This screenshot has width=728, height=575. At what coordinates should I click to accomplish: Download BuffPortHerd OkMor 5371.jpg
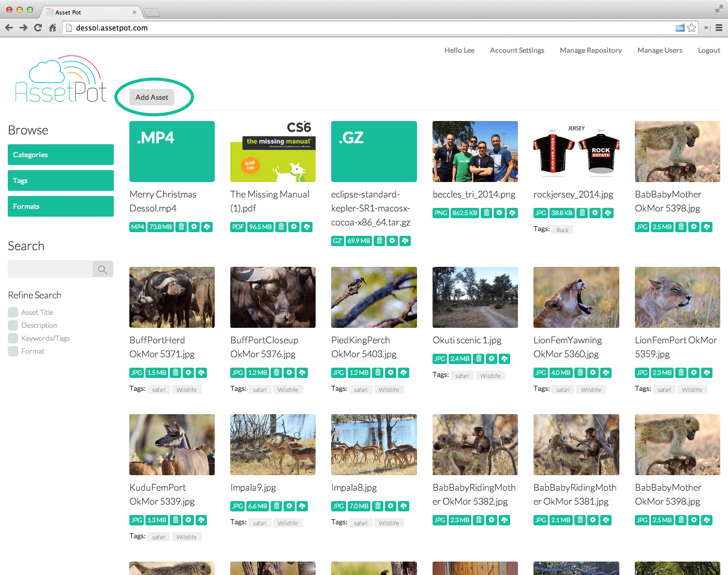point(202,373)
